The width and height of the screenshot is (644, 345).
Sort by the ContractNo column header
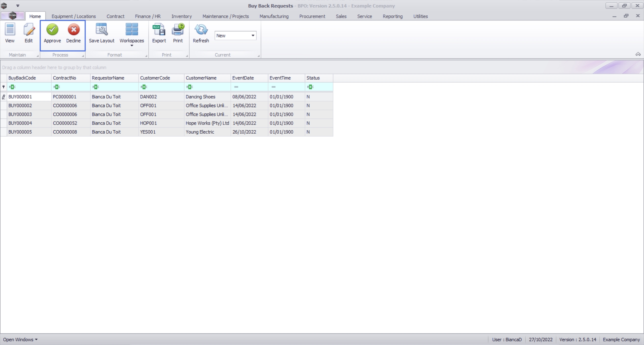click(x=71, y=78)
